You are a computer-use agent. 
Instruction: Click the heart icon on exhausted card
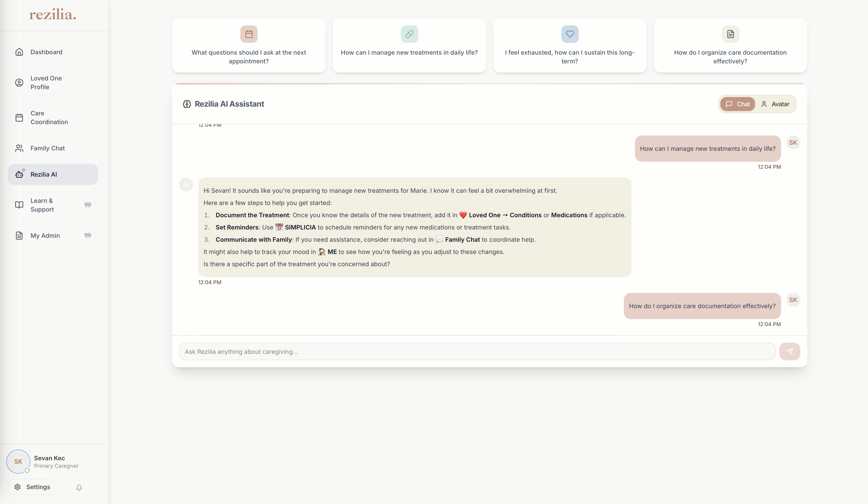tap(570, 34)
